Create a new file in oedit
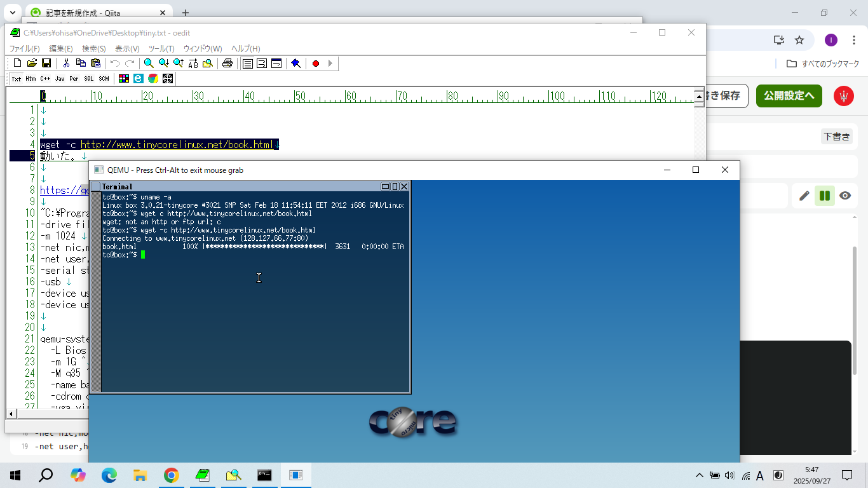 17,63
